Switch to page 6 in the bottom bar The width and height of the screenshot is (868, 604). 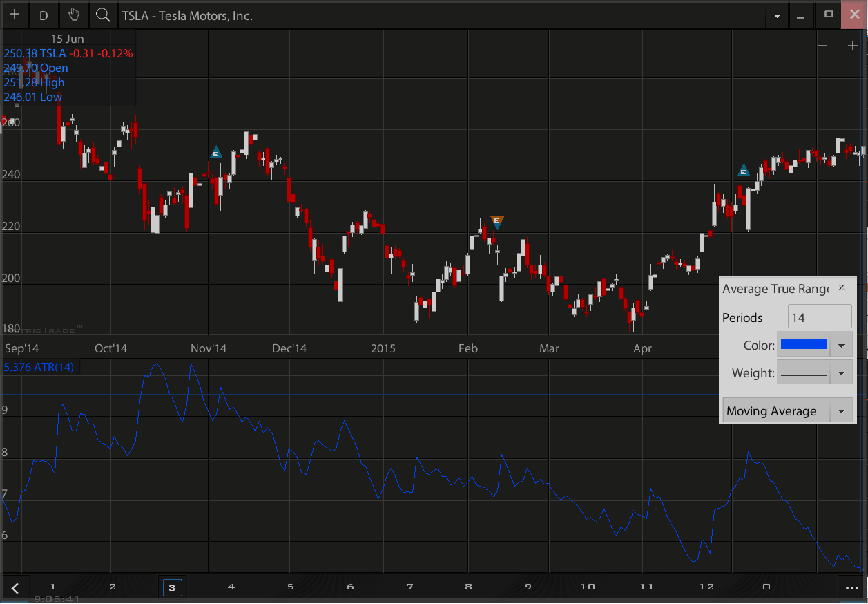coord(350,587)
